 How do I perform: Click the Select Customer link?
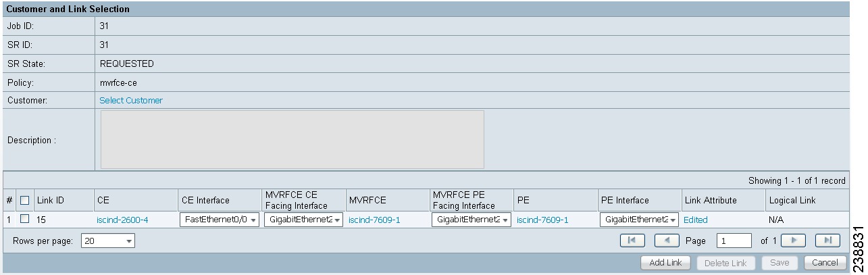(x=131, y=101)
